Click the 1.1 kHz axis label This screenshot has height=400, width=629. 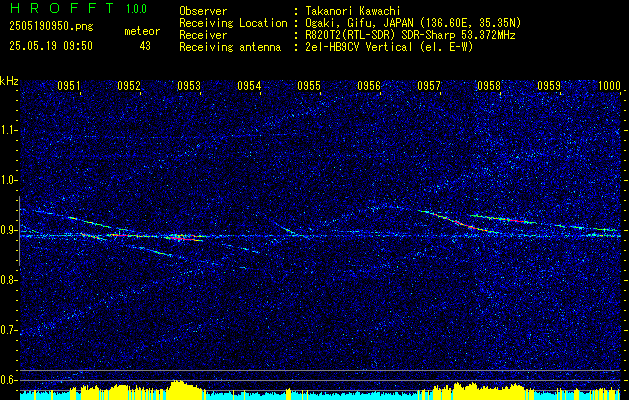point(8,130)
